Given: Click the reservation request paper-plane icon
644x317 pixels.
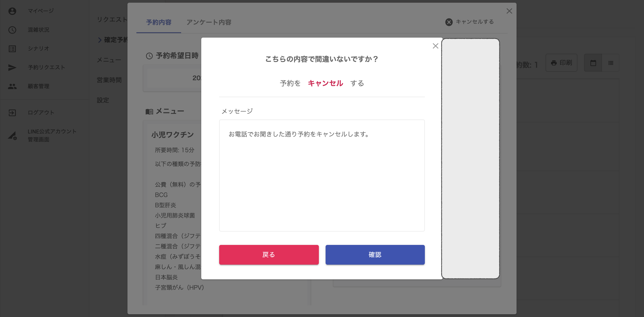Looking at the screenshot, I should [12, 67].
